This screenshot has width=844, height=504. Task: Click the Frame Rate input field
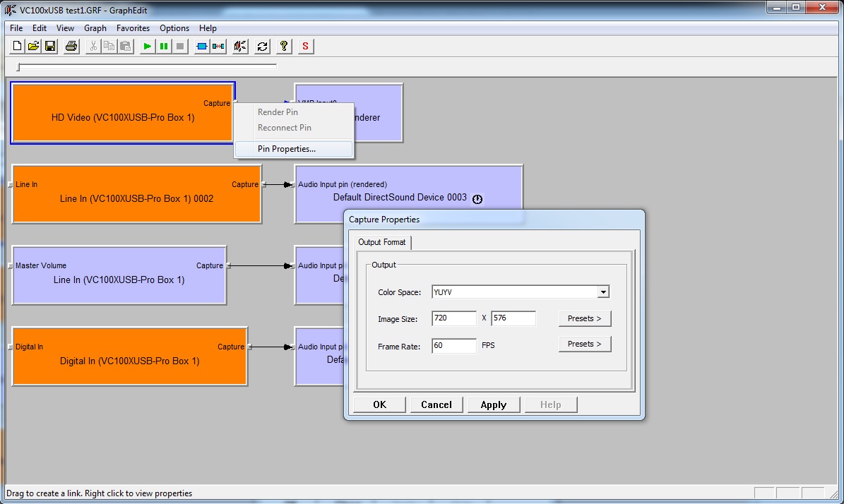(453, 346)
